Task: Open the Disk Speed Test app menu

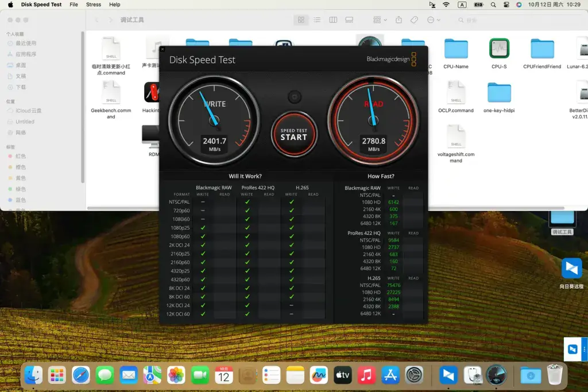Action: click(41, 5)
